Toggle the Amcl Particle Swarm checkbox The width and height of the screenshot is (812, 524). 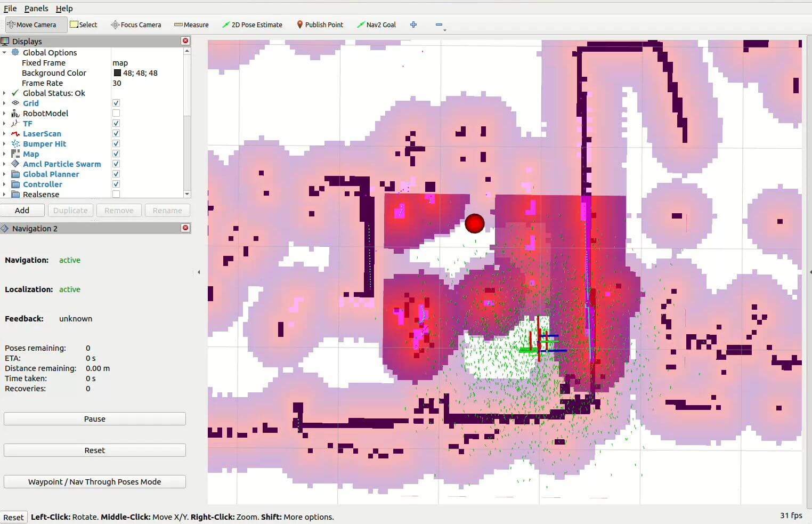pos(116,164)
